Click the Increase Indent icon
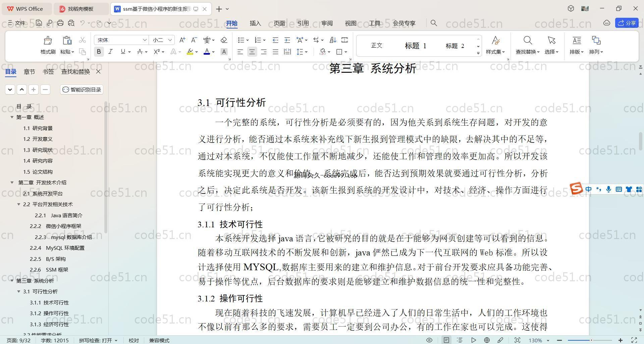The width and height of the screenshot is (644, 344). click(287, 40)
